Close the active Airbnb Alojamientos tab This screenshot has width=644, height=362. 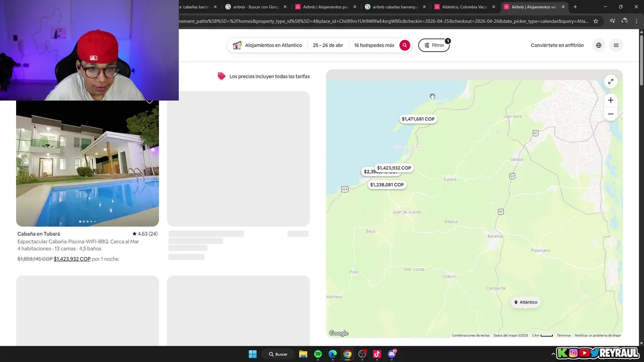[563, 7]
